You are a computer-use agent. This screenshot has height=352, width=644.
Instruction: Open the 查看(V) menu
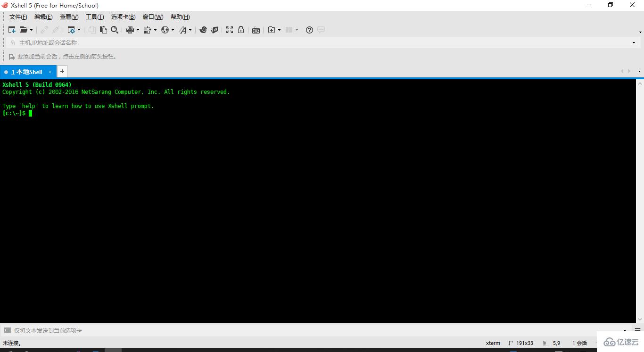[x=69, y=17]
